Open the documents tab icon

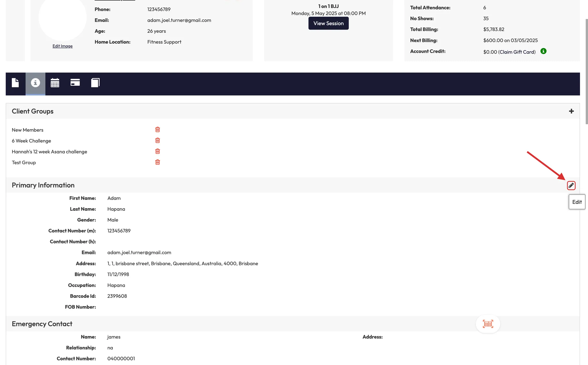15,83
